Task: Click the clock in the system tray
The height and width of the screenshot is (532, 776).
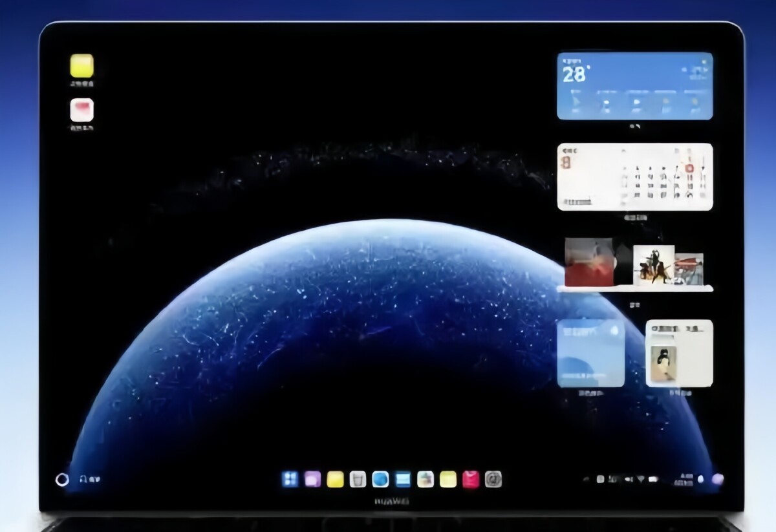Action: pyautogui.click(x=684, y=480)
